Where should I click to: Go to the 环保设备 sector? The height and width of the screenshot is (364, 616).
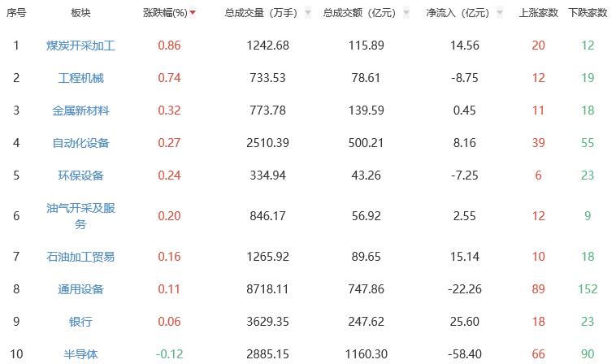pos(80,175)
